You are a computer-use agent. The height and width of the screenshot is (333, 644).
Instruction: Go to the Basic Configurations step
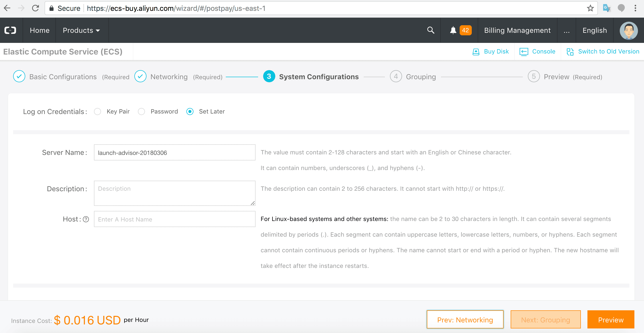click(x=63, y=77)
